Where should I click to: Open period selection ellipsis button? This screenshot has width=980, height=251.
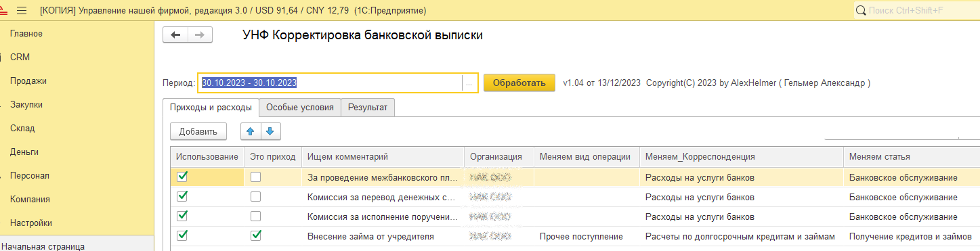(469, 83)
